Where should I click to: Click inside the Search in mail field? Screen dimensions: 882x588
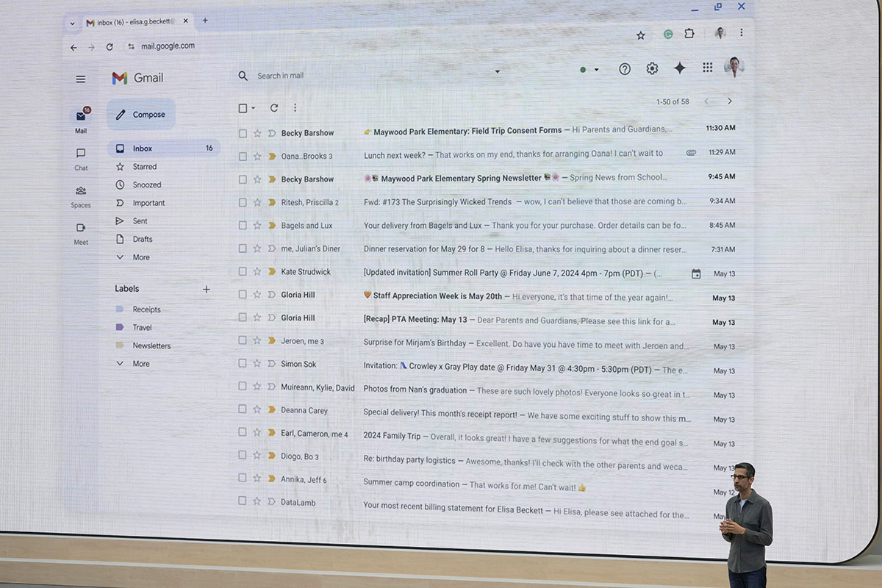tap(331, 75)
